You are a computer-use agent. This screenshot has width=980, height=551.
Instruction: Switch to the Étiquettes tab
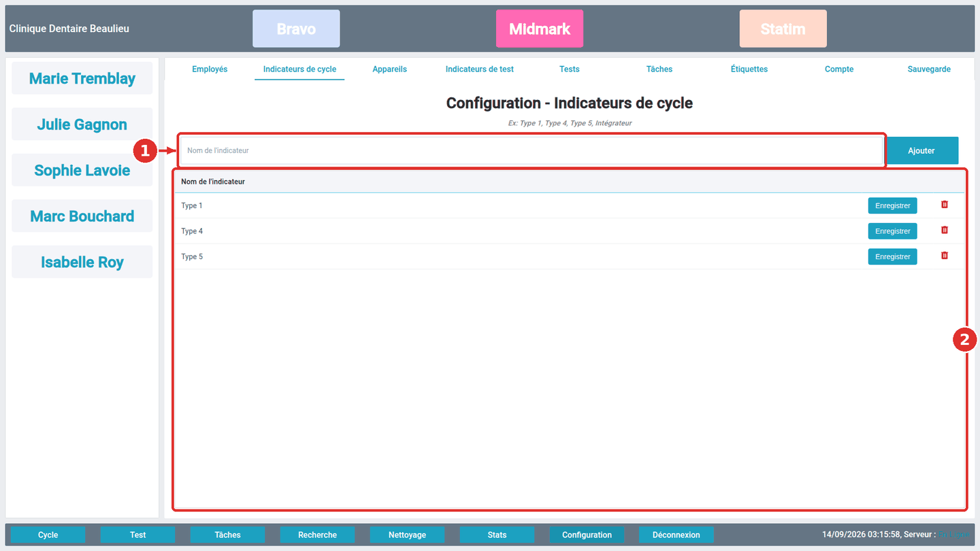pyautogui.click(x=749, y=69)
